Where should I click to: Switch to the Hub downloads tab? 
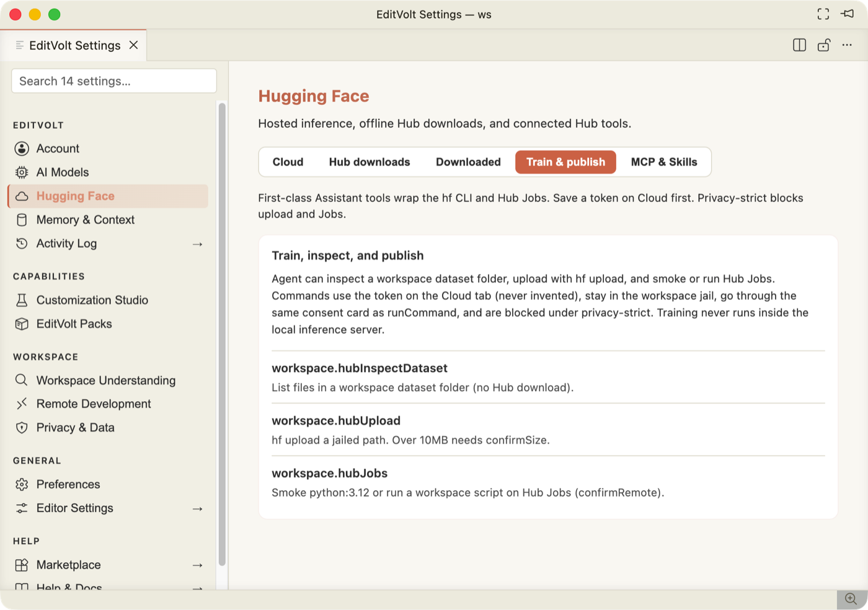(370, 162)
